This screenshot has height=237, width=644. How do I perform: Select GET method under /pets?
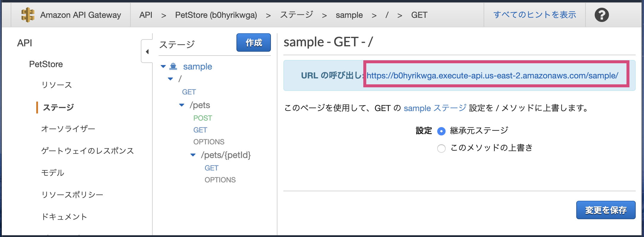[200, 130]
